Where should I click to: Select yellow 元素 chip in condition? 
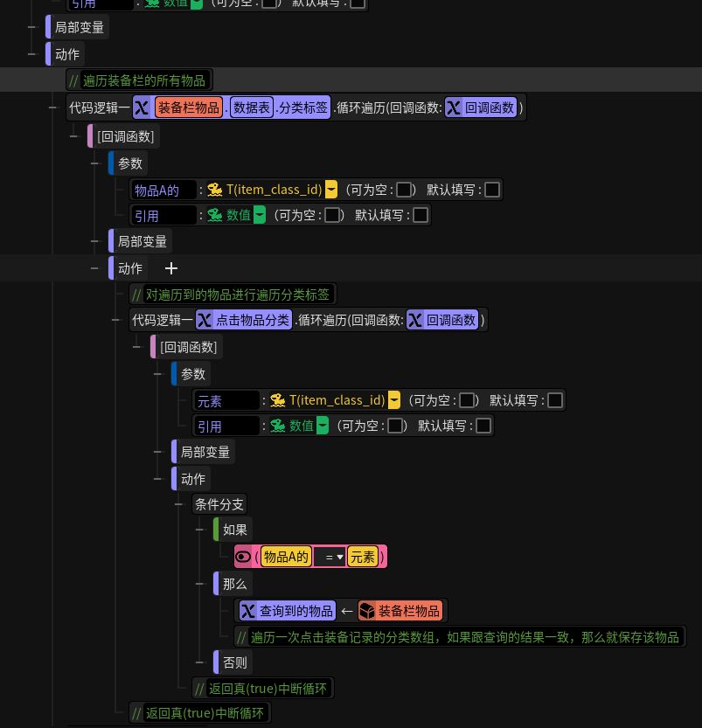coord(362,557)
